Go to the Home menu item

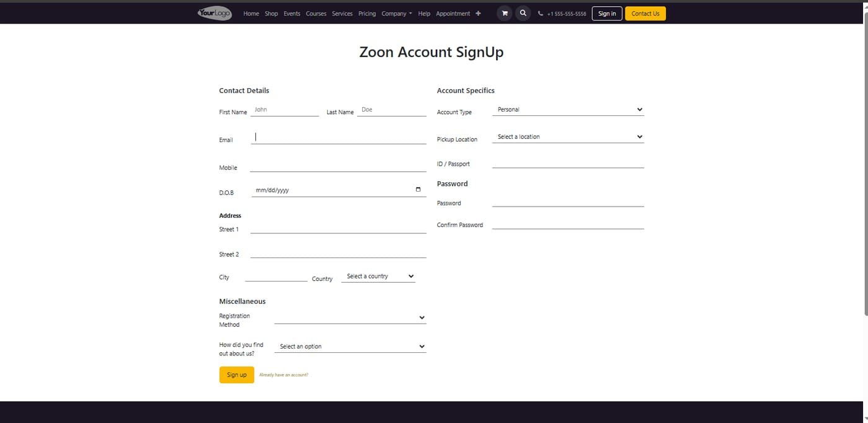(251, 14)
